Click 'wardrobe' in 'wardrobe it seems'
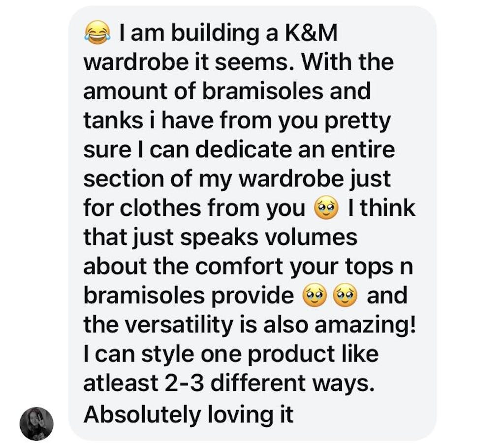This screenshot has width=504, height=444. tap(135, 62)
